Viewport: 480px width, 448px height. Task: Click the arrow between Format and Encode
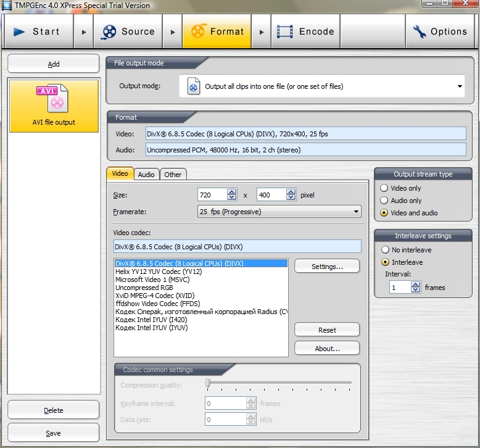coord(262,32)
